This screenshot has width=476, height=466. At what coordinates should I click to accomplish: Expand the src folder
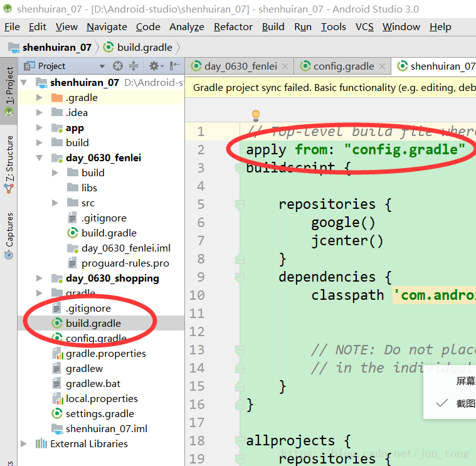click(55, 203)
